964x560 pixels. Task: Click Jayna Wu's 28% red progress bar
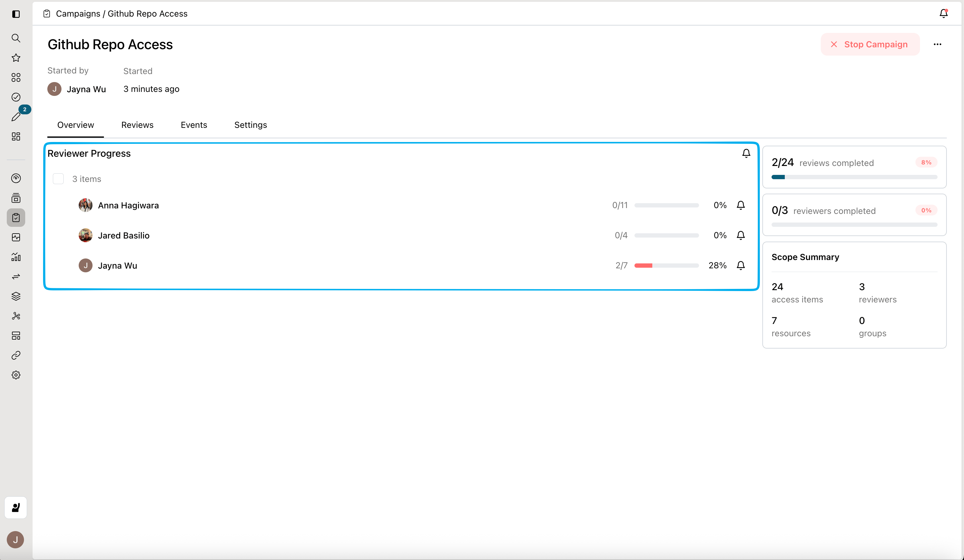666,266
